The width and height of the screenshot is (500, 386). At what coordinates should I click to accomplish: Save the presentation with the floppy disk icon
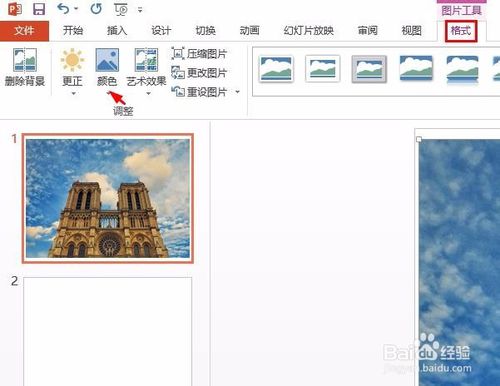[39, 9]
